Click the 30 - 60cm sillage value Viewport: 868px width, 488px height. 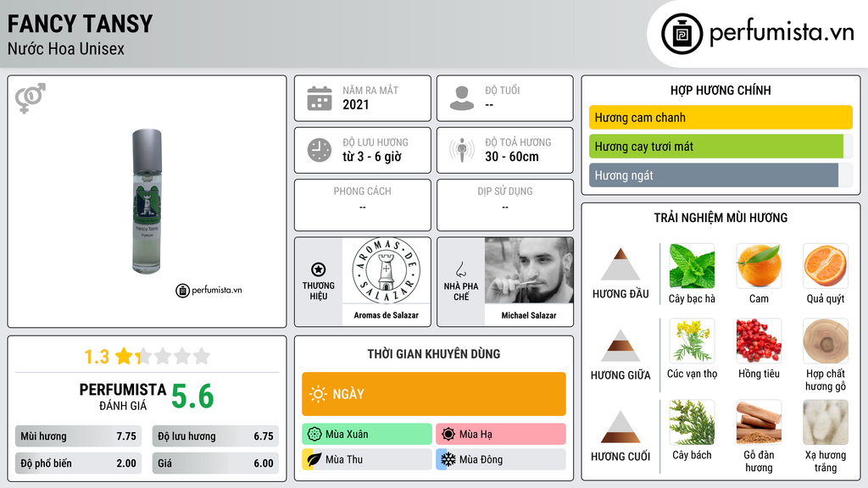click(x=511, y=157)
